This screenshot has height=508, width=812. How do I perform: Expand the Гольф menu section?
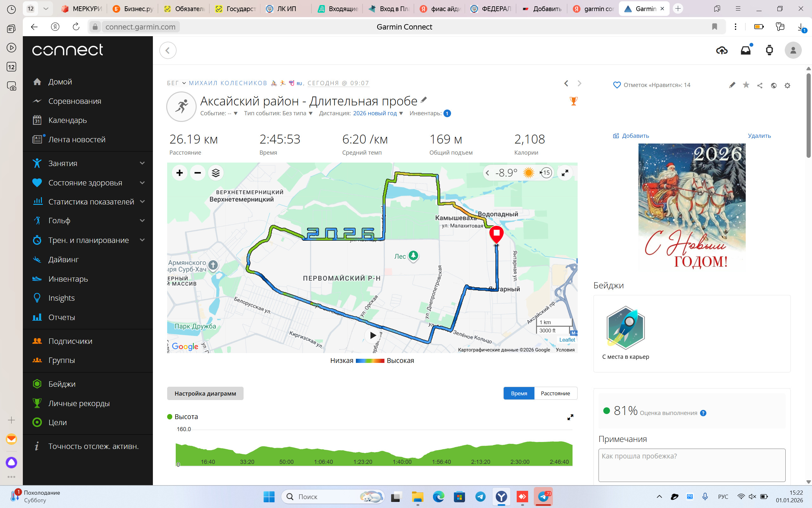pos(142,221)
